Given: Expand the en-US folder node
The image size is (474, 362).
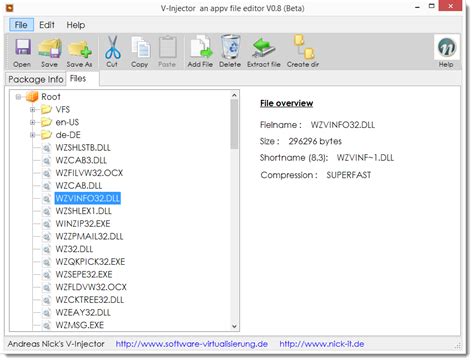Looking at the screenshot, I should point(32,122).
